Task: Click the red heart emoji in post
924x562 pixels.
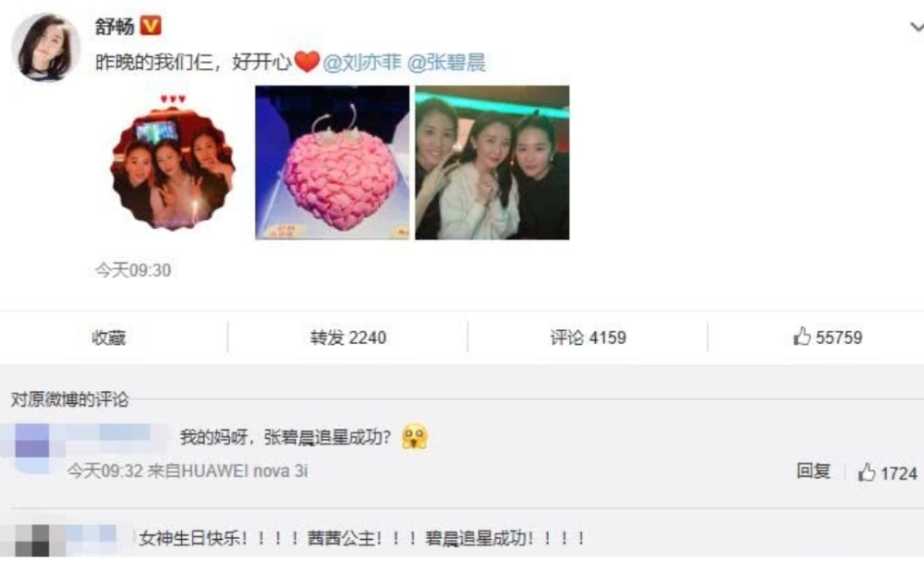Action: (307, 61)
